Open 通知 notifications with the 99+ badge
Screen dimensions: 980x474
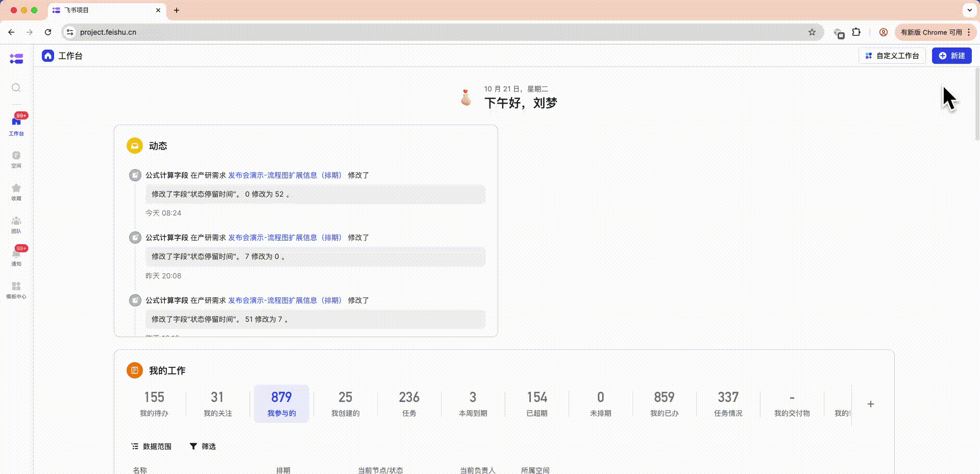[x=16, y=258]
